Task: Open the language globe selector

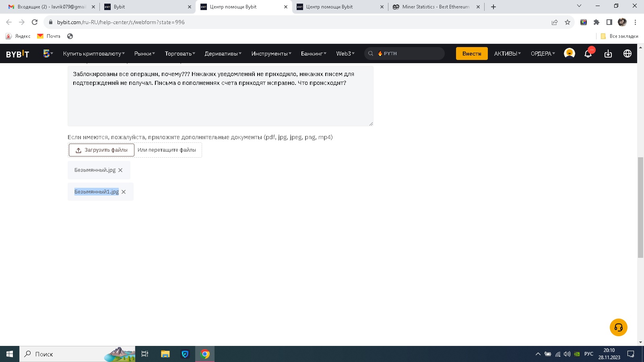Action: tap(627, 53)
